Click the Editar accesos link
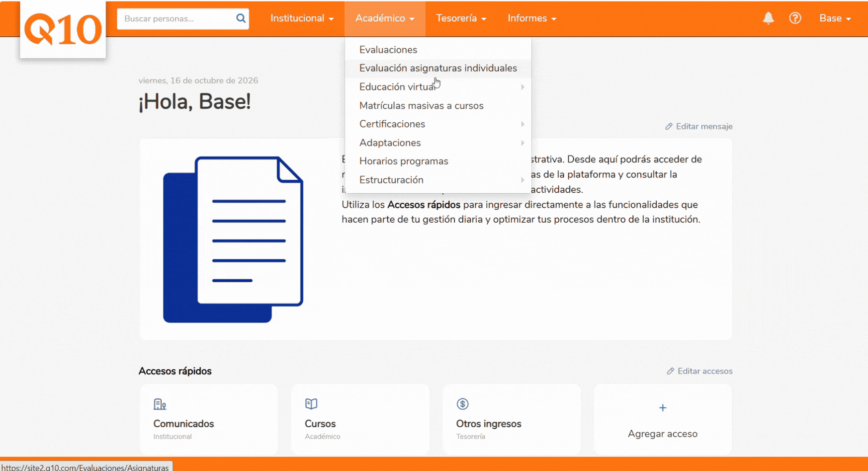The width and height of the screenshot is (868, 471). (699, 371)
